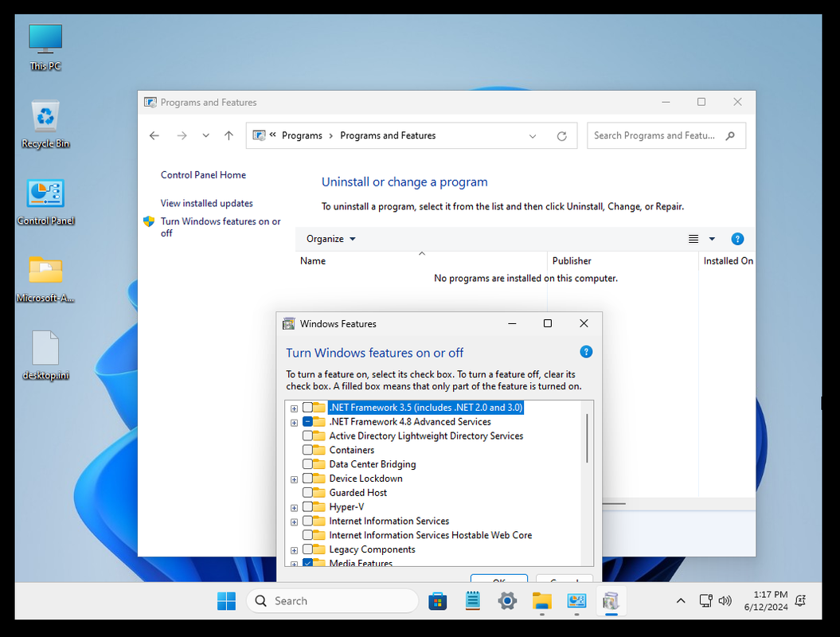Go forward in Programs and Features window
This screenshot has height=637, width=840.
182,135
